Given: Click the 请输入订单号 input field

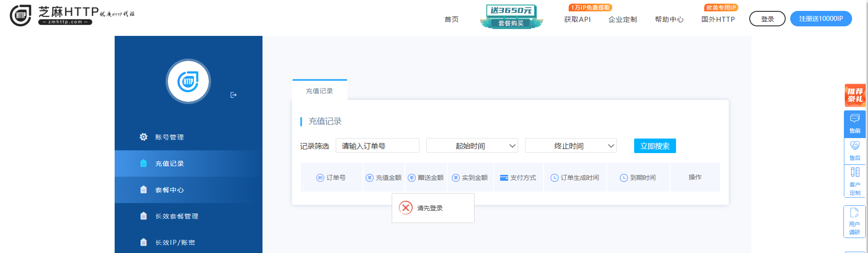Looking at the screenshot, I should click(x=377, y=146).
